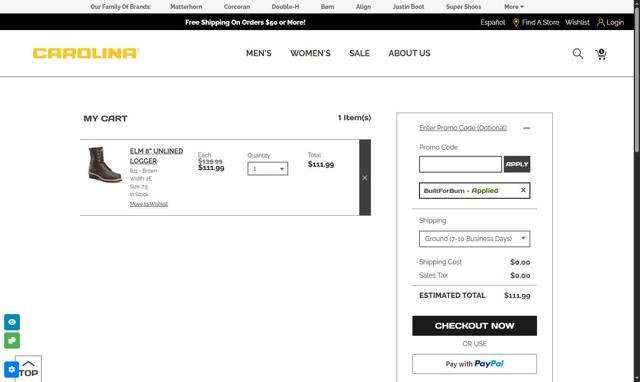Click the Find A Store link text

pyautogui.click(x=540, y=22)
